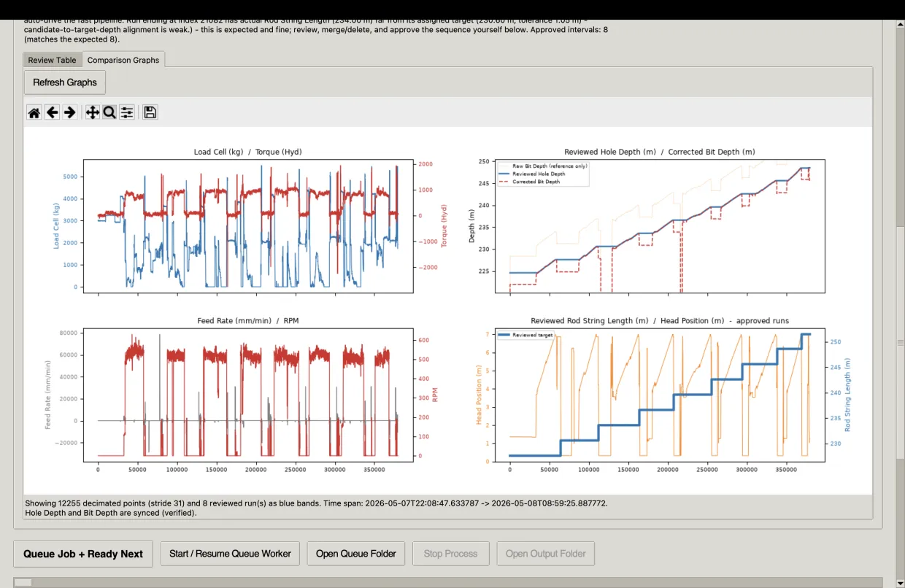Toggle the Zoom to rectangle tool
The width and height of the screenshot is (905, 588).
[x=109, y=112]
